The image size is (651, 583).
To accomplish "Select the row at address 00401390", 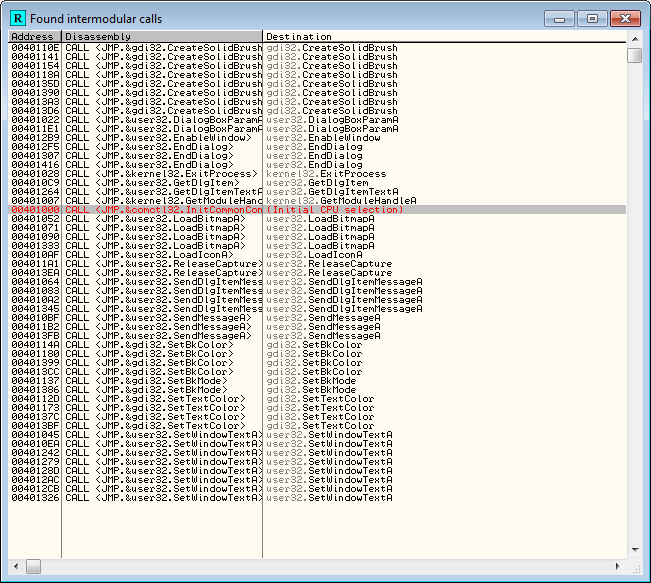I will coord(317,93).
